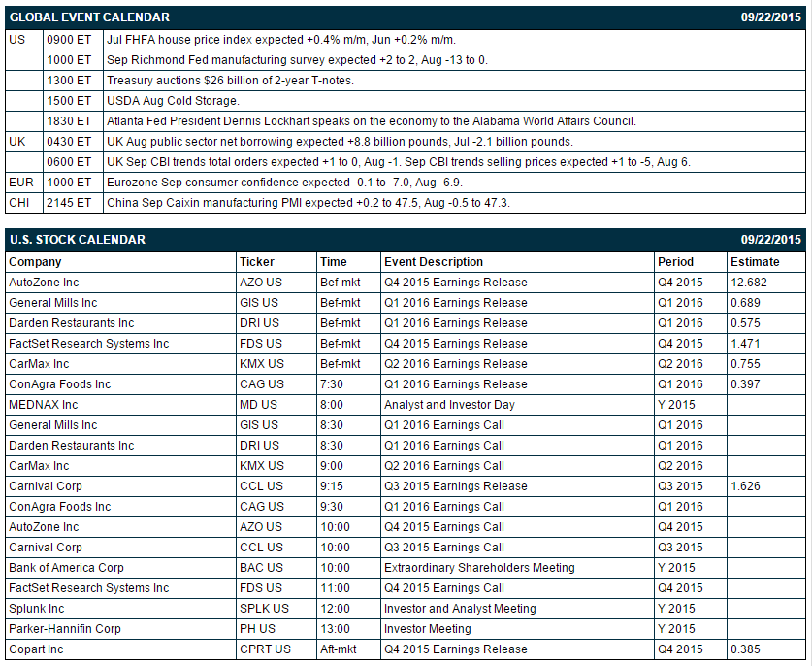Click ConAgra Foods time 7:30
Viewport: 812px width, 666px height.
[332, 384]
